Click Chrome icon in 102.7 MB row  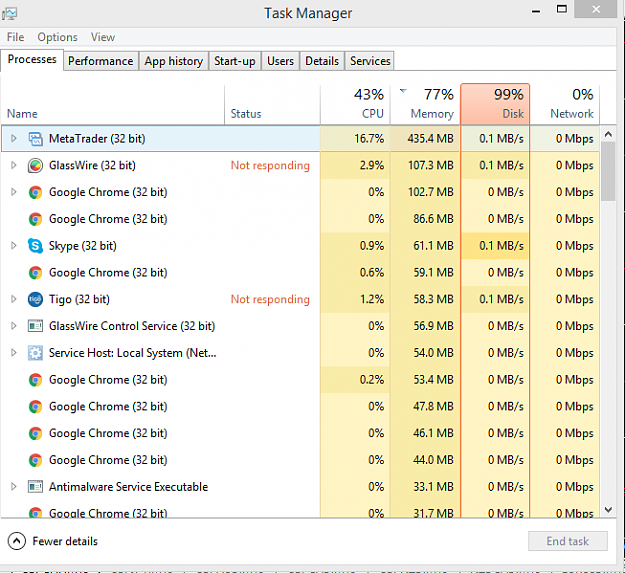coord(35,192)
